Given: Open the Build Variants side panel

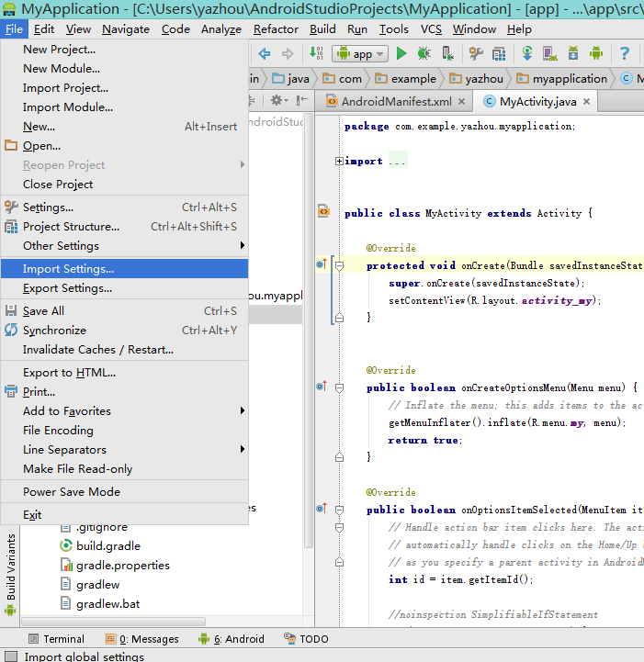Looking at the screenshot, I should (x=10, y=574).
